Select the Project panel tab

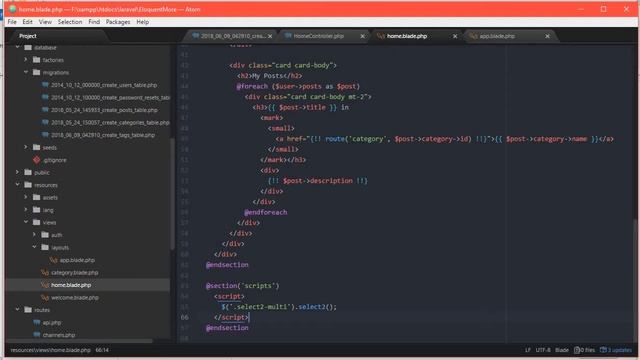[28, 36]
